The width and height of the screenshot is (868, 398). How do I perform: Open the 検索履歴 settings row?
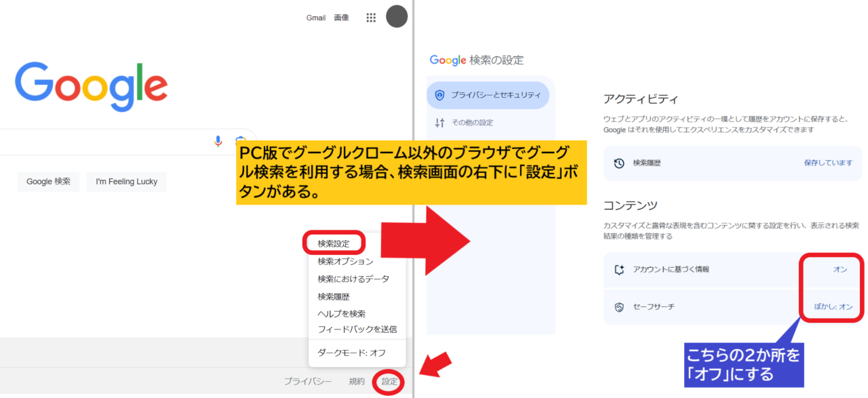tap(733, 163)
